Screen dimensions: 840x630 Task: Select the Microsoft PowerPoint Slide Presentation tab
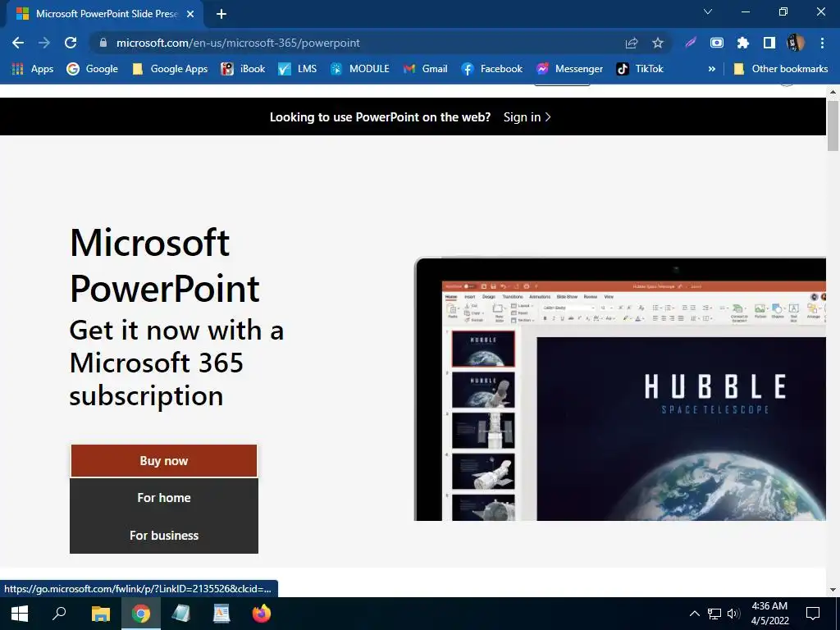pyautogui.click(x=104, y=14)
